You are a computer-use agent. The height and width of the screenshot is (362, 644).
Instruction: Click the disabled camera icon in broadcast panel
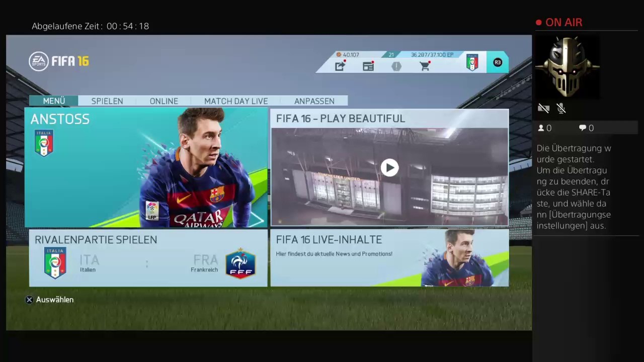click(x=543, y=108)
